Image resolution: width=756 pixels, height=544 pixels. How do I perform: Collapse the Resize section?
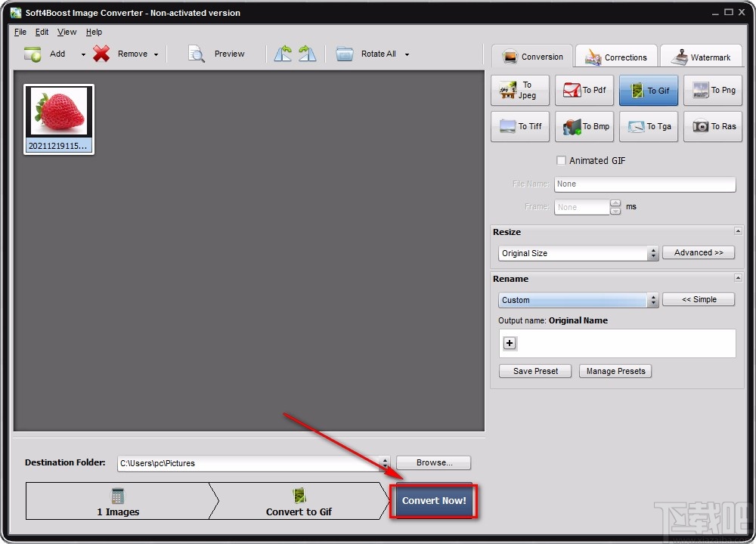[738, 230]
